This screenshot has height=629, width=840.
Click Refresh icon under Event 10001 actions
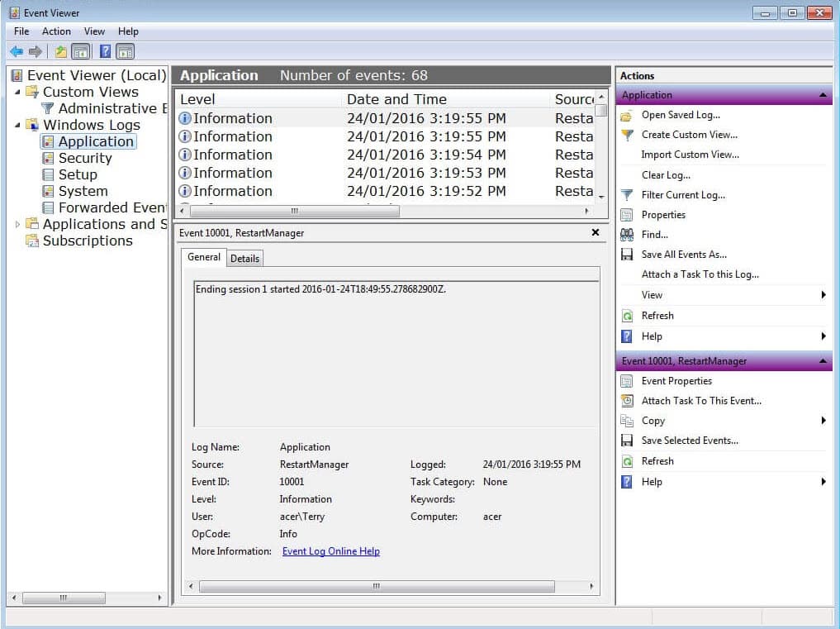coord(627,460)
